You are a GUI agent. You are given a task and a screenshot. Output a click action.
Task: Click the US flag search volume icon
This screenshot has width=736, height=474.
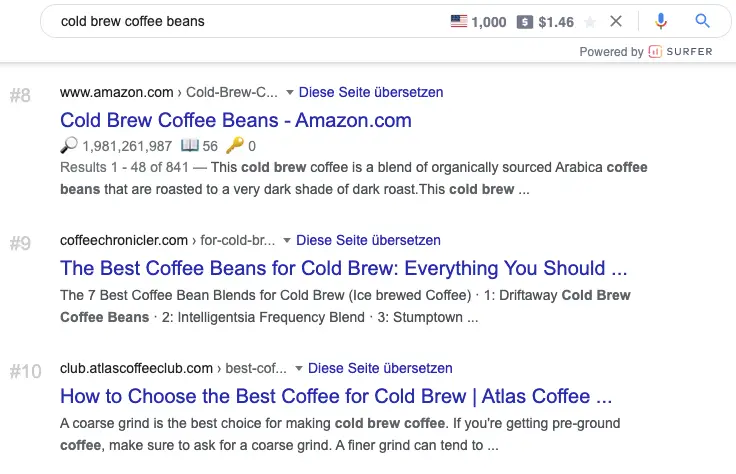(x=459, y=21)
